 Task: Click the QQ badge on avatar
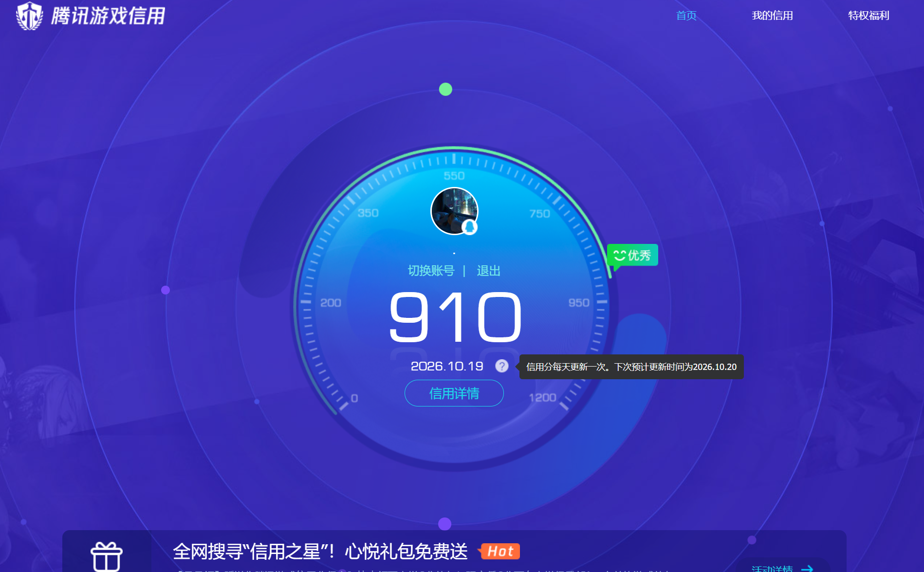point(470,227)
